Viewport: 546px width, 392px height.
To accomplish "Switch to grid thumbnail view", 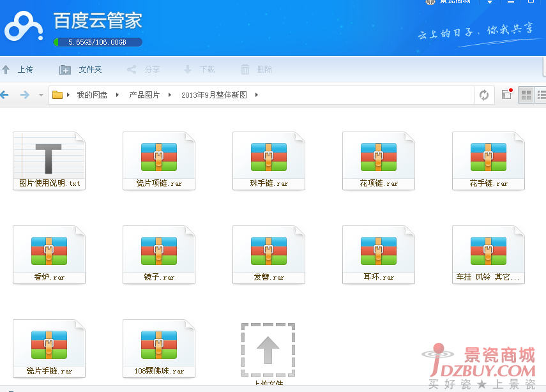I will coord(526,95).
